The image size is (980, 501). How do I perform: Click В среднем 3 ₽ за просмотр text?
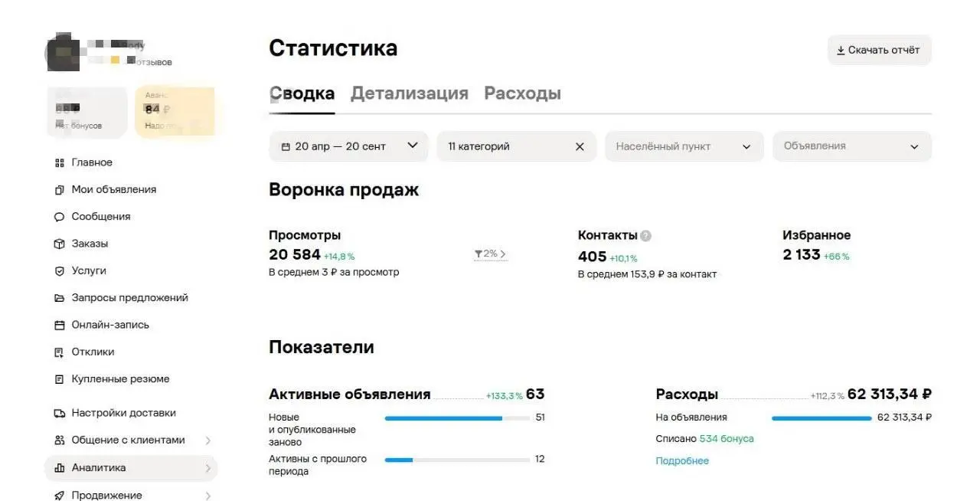[334, 272]
